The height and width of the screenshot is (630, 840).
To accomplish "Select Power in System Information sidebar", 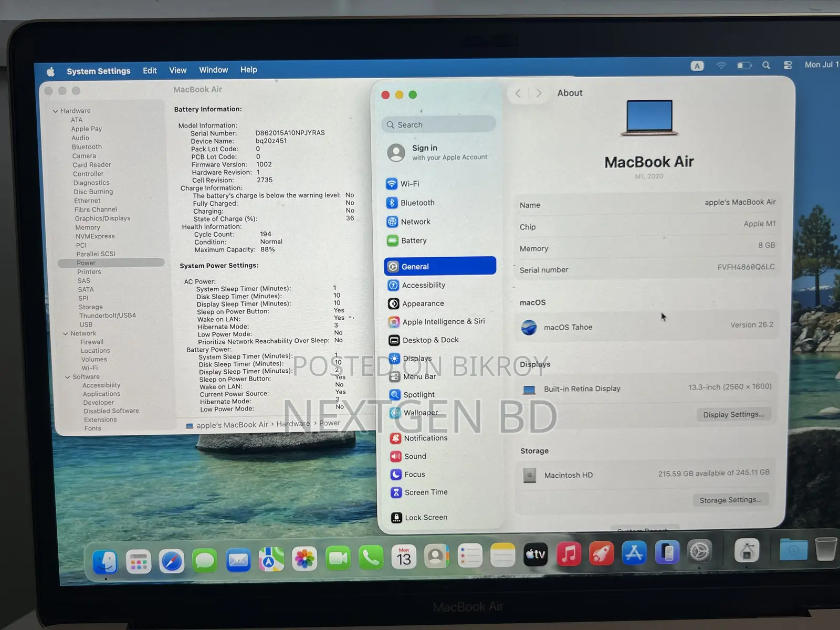I will [x=111, y=263].
